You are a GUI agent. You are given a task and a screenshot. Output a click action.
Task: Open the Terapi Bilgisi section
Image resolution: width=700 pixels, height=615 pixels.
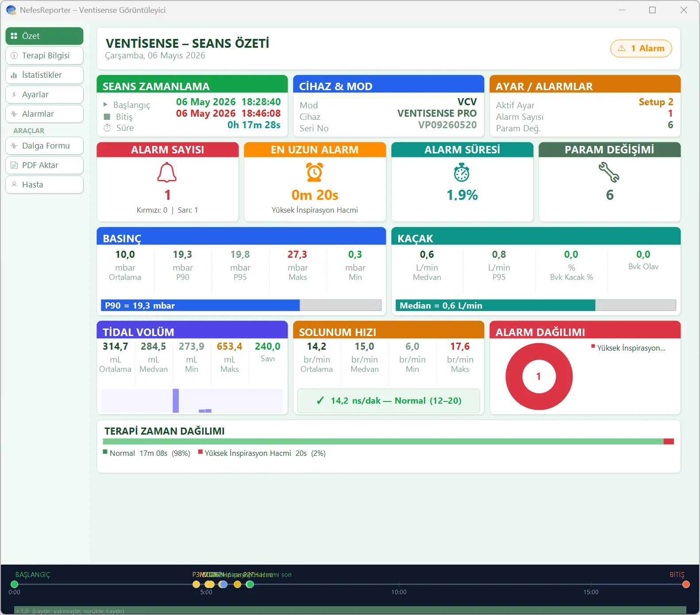click(44, 55)
